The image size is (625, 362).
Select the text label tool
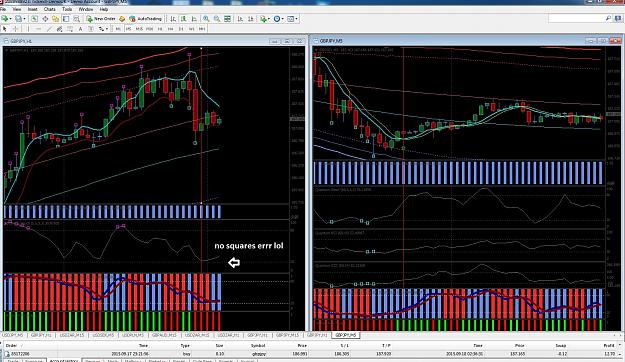tap(90, 29)
